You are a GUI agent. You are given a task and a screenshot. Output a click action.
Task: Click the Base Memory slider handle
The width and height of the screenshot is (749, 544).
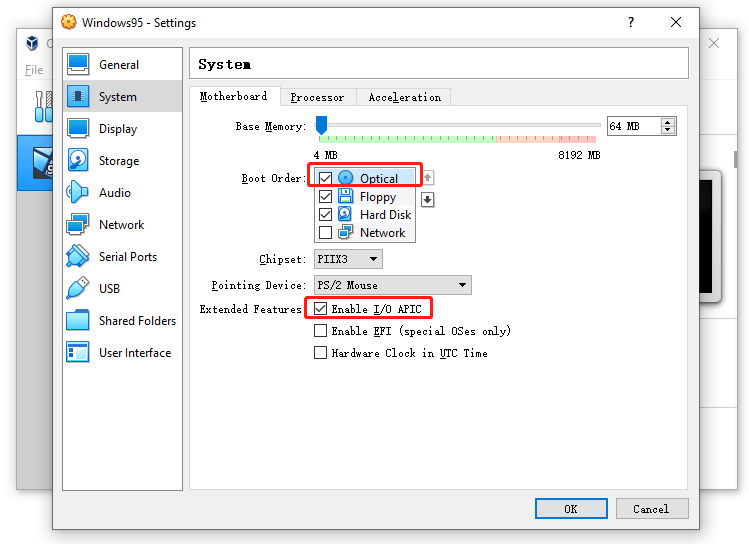point(321,125)
